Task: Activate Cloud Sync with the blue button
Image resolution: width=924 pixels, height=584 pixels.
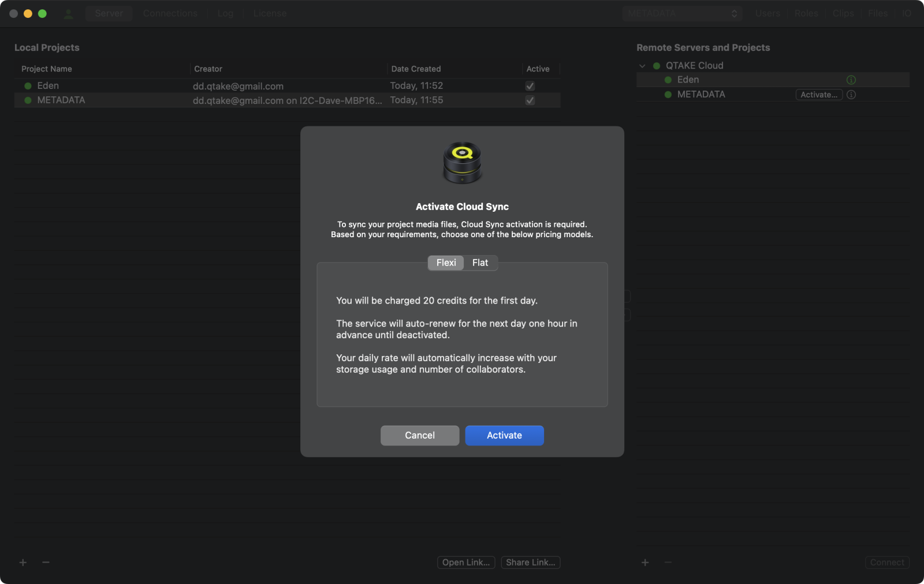Action: [504, 435]
